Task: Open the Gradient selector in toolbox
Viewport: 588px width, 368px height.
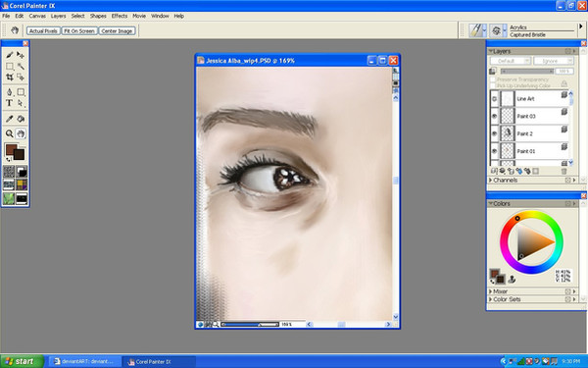Action: 22,172
